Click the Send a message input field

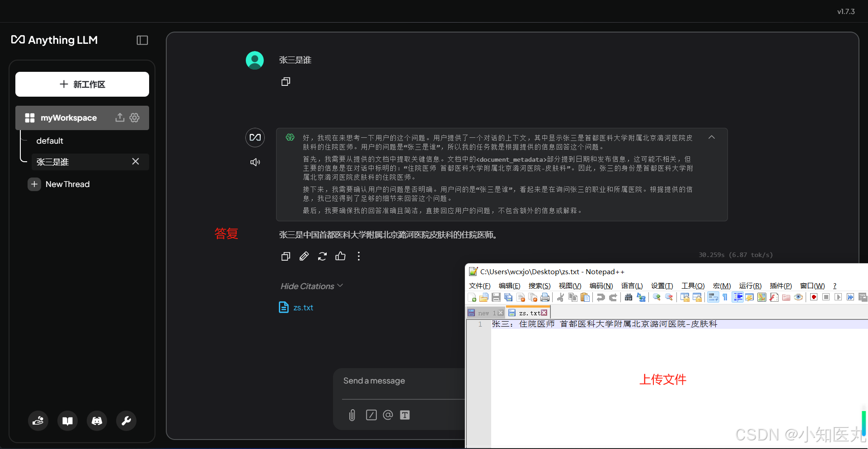click(x=393, y=381)
